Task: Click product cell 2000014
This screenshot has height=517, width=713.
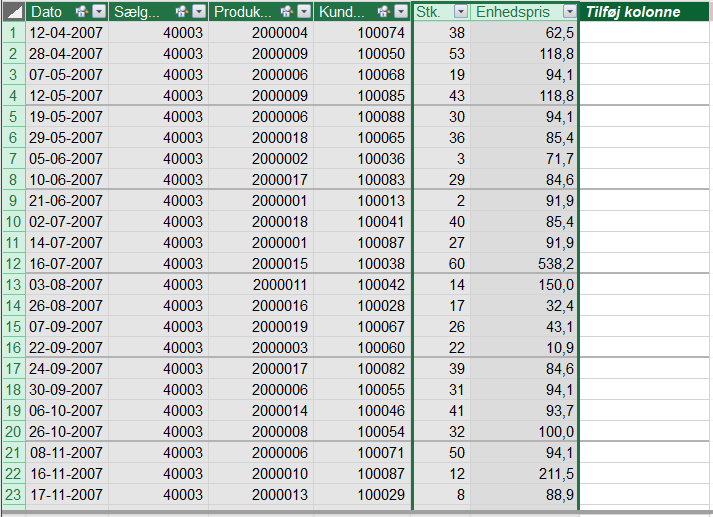Action: [x=261, y=411]
